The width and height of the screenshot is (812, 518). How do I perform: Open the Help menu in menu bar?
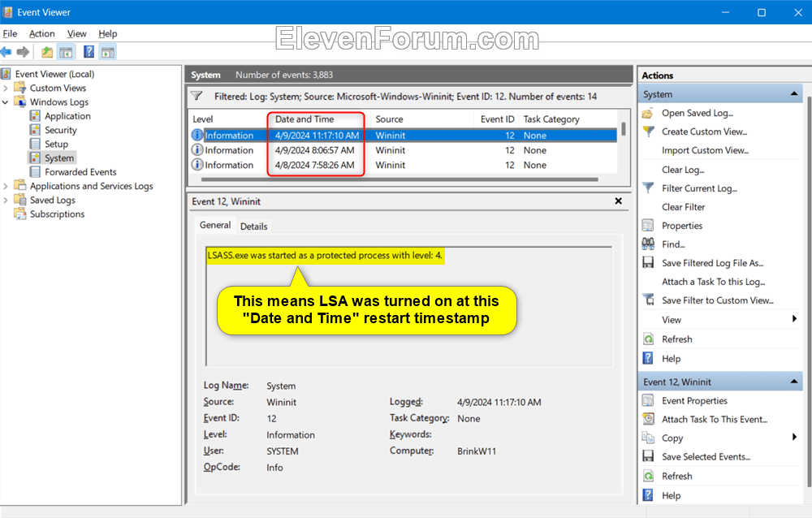tap(108, 33)
